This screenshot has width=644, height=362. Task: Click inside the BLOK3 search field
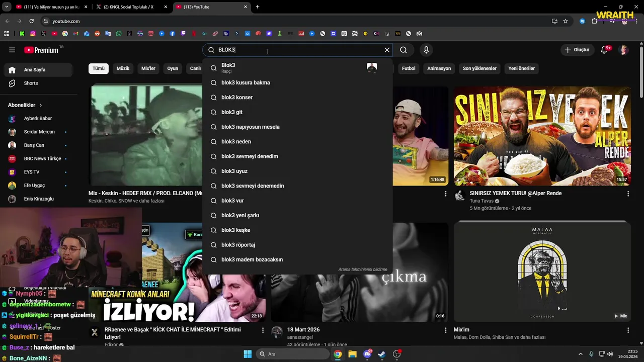point(297,50)
